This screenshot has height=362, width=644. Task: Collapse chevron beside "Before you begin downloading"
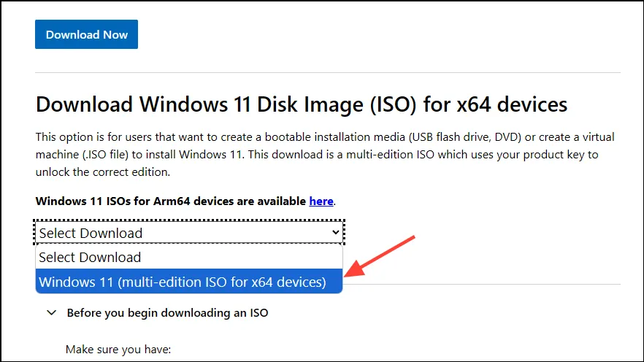pyautogui.click(x=51, y=313)
